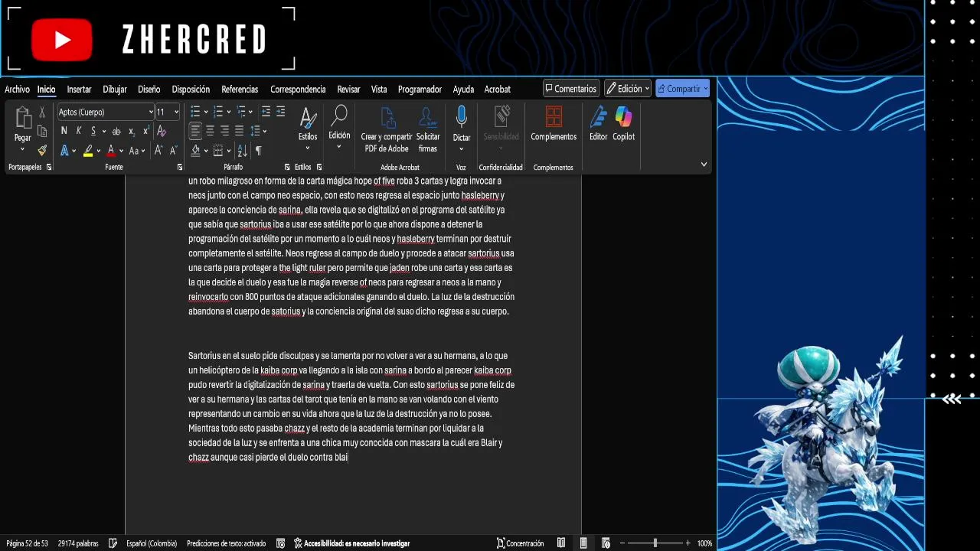Decrease font size with A-down icon
Screen dimensions: 980x551
tap(173, 151)
